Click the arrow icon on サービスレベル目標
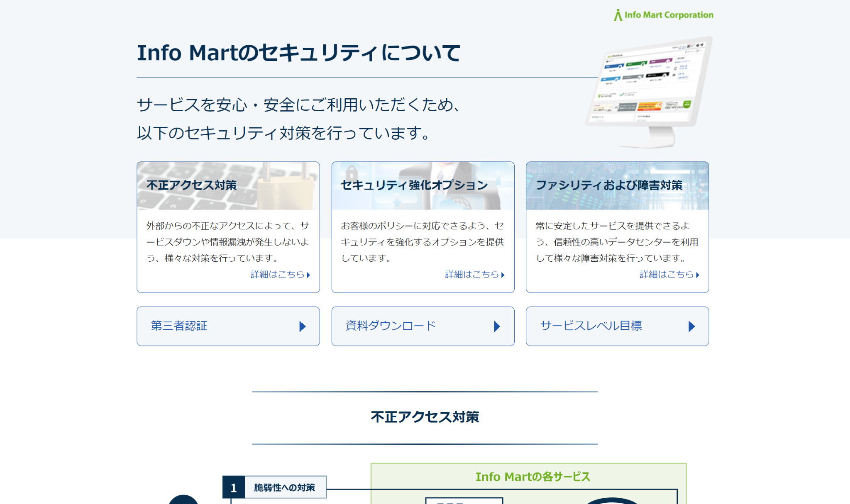Viewport: 850px width, 504px height. tap(691, 326)
